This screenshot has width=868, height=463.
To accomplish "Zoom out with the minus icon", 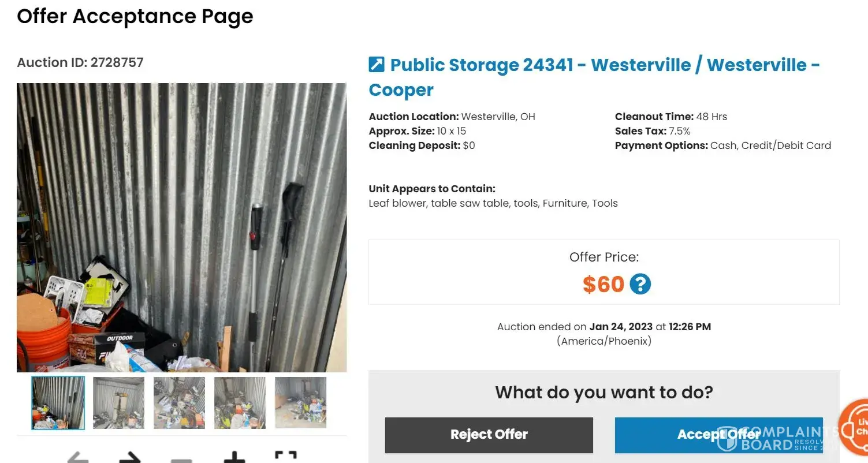I will tap(181, 459).
